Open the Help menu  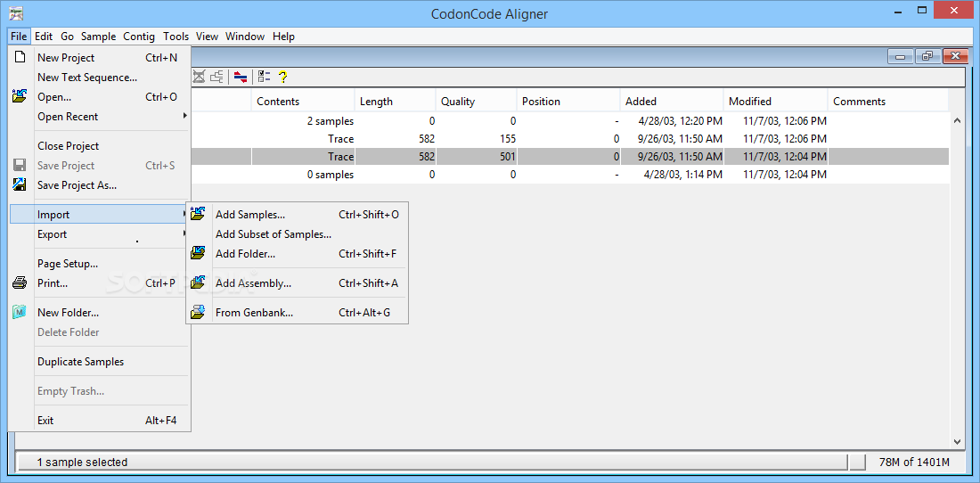tap(283, 37)
